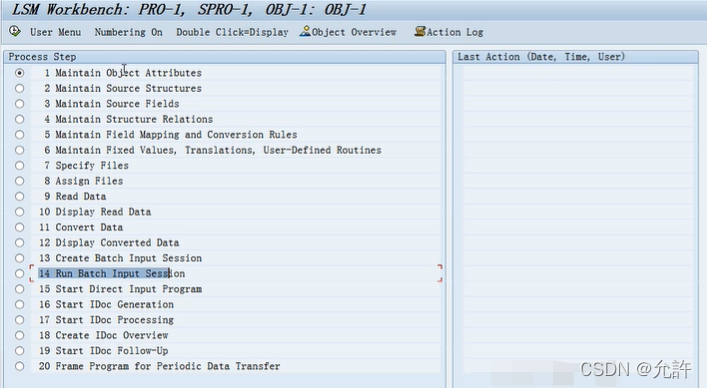Screen dimensions: 707x388
Task: Open Object Overview text button
Action: pyautogui.click(x=354, y=32)
